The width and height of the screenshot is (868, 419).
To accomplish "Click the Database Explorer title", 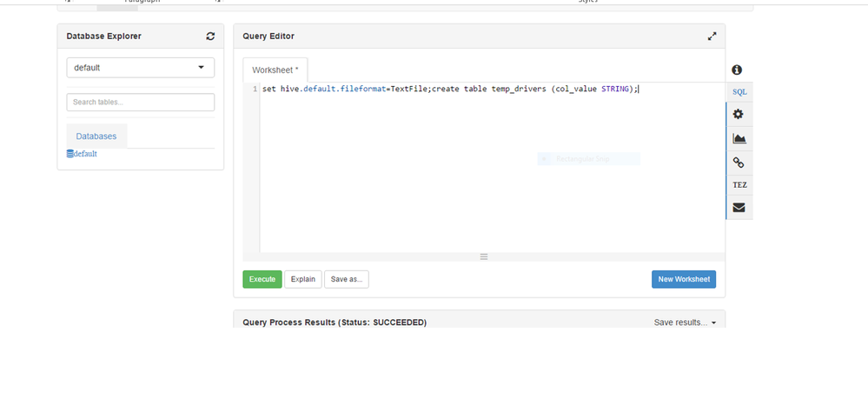I will [103, 36].
